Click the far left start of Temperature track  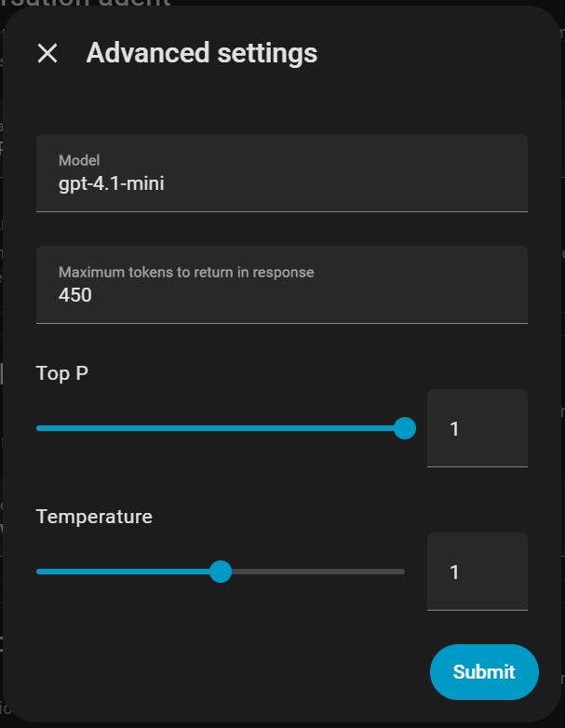pyautogui.click(x=38, y=572)
